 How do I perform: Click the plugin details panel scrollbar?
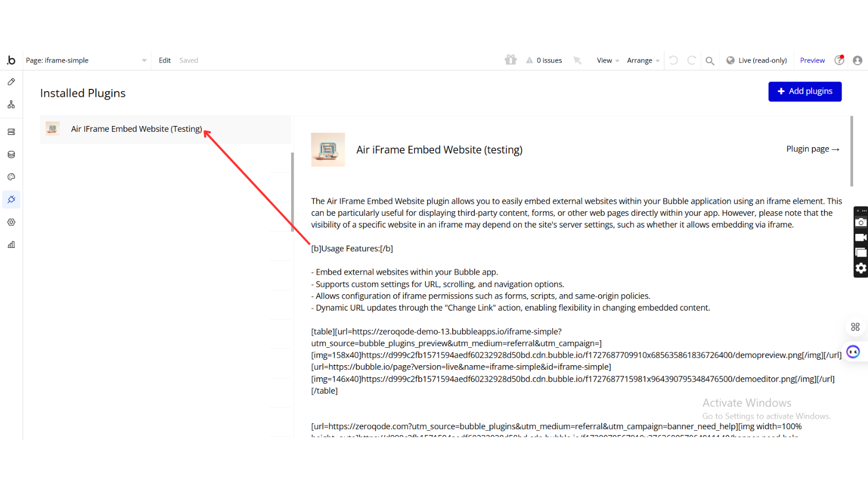[852, 151]
